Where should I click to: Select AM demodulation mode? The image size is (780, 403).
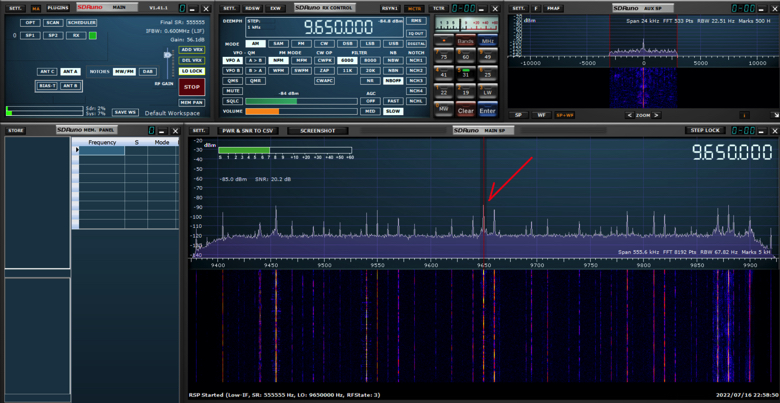tap(256, 44)
